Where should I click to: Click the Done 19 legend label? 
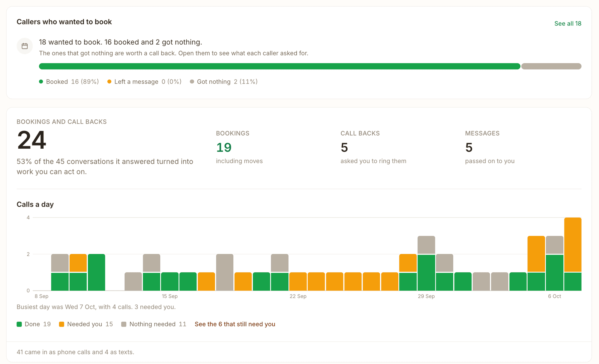pos(38,324)
